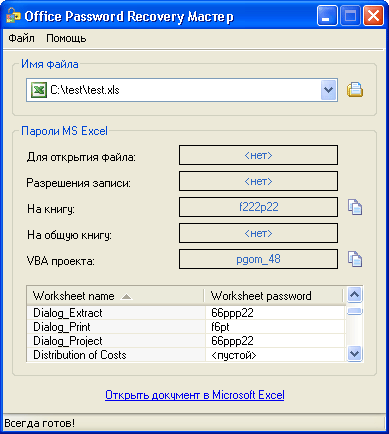Click the Excel file icon in the path box

[x=39, y=90]
